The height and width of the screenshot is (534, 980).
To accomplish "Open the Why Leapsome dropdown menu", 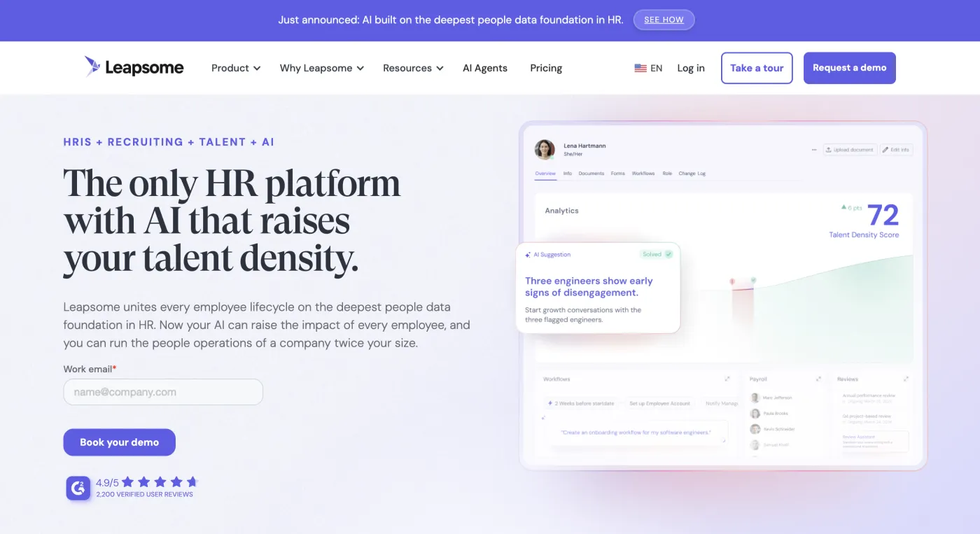I will click(322, 68).
